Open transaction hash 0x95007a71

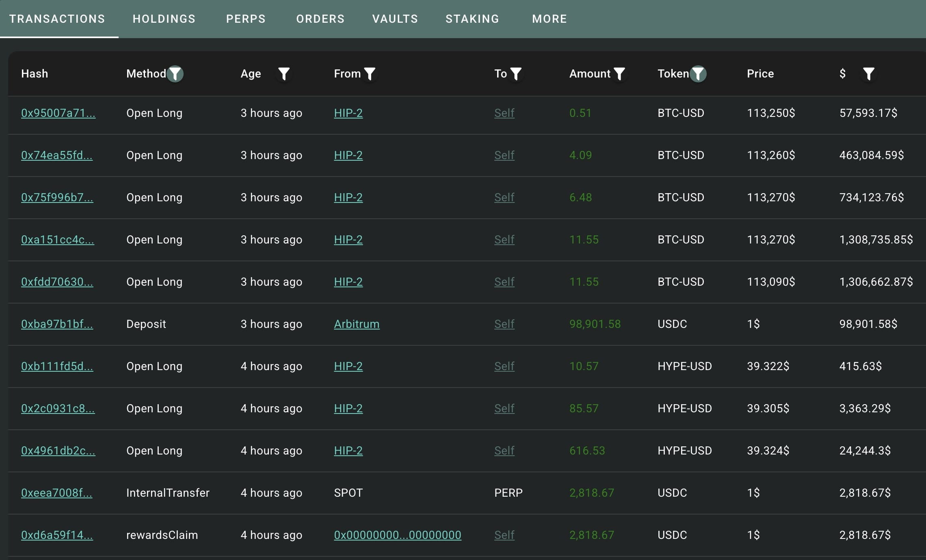pyautogui.click(x=58, y=113)
